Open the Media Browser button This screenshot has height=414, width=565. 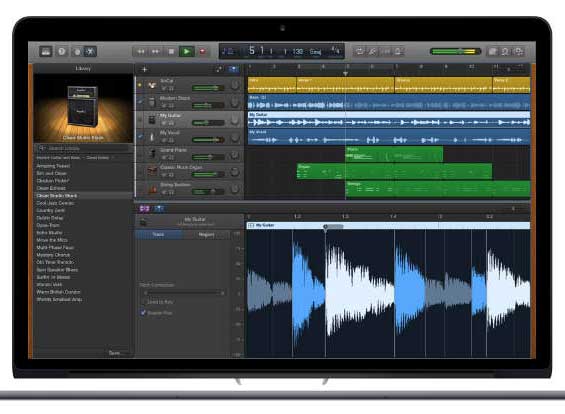click(519, 52)
